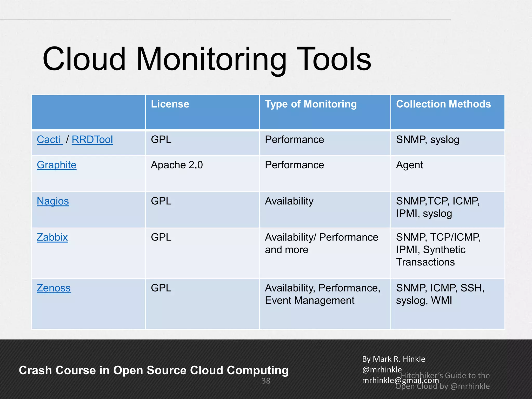Click the slide number 38
Screen dimensions: 532x399
pos(266,381)
